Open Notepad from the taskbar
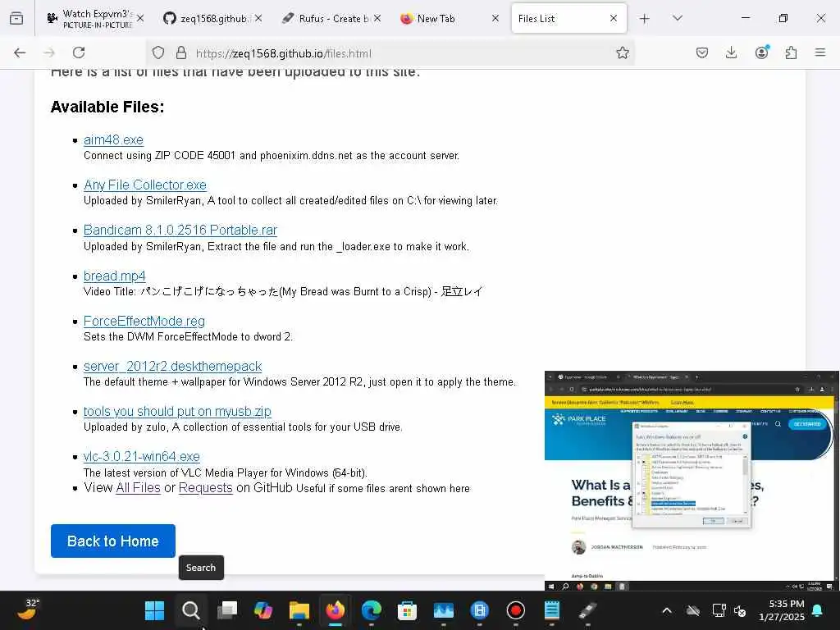This screenshot has height=630, width=840. pos(552,610)
